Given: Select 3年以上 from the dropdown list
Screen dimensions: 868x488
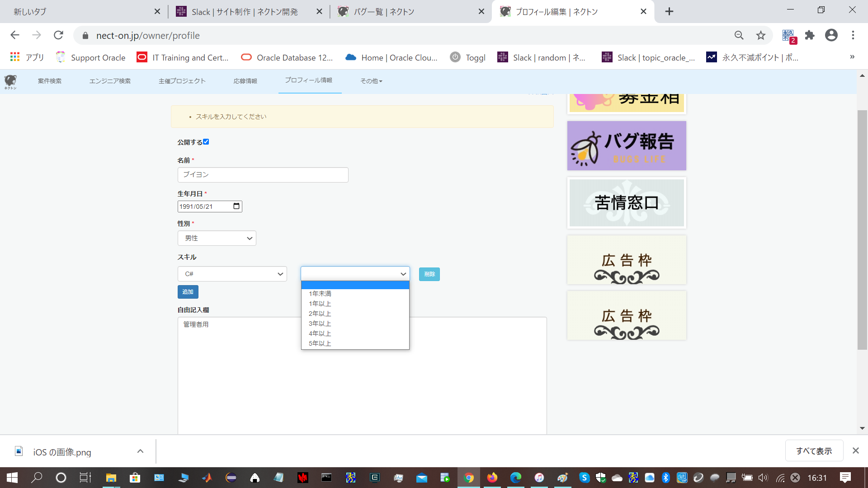Looking at the screenshot, I should [355, 324].
